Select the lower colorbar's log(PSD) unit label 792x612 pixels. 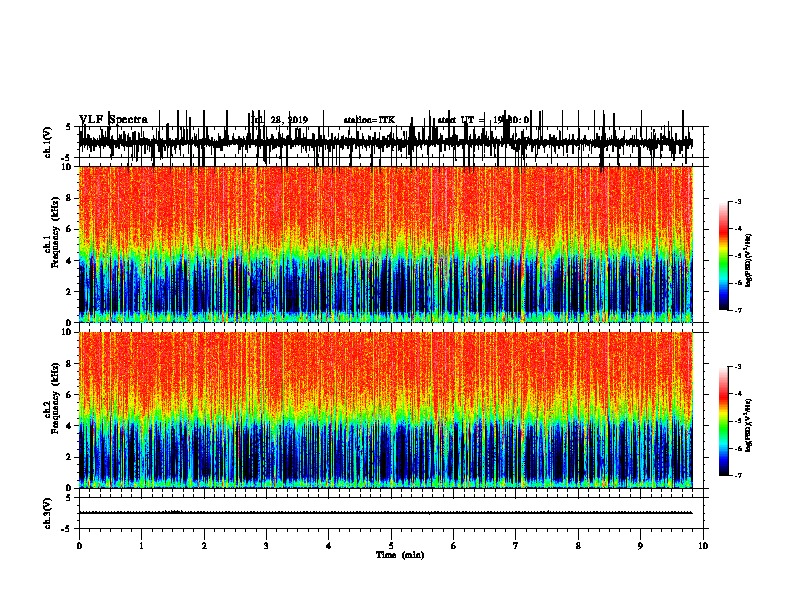749,425
